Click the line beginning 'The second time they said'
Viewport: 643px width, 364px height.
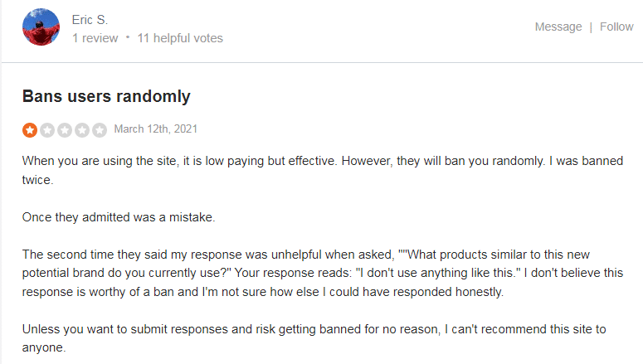[306, 255]
